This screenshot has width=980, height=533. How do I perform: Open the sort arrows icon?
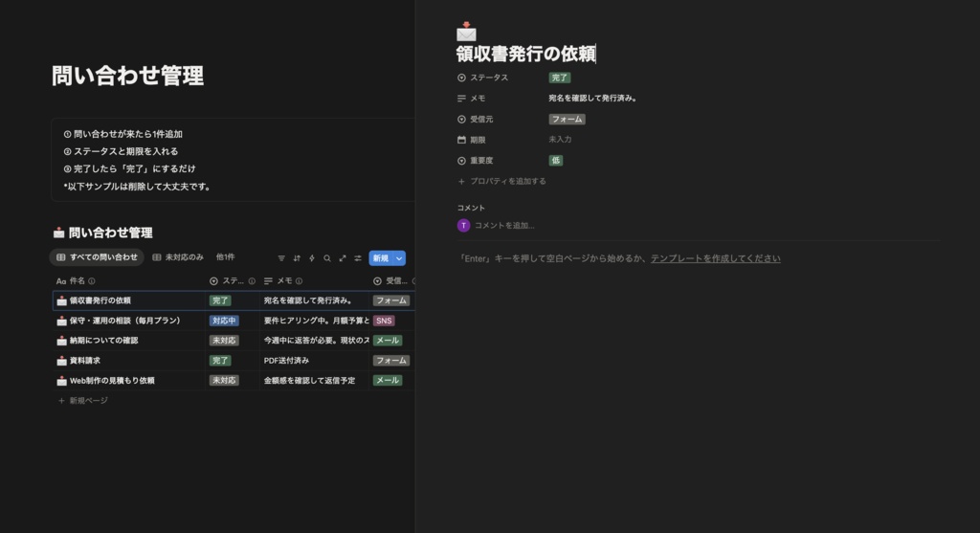tap(297, 258)
